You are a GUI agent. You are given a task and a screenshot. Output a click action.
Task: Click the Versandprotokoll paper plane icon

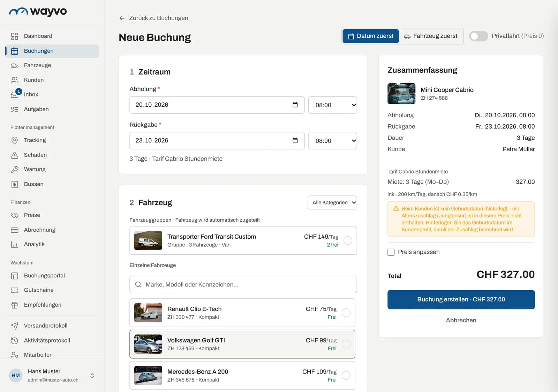[14, 326]
